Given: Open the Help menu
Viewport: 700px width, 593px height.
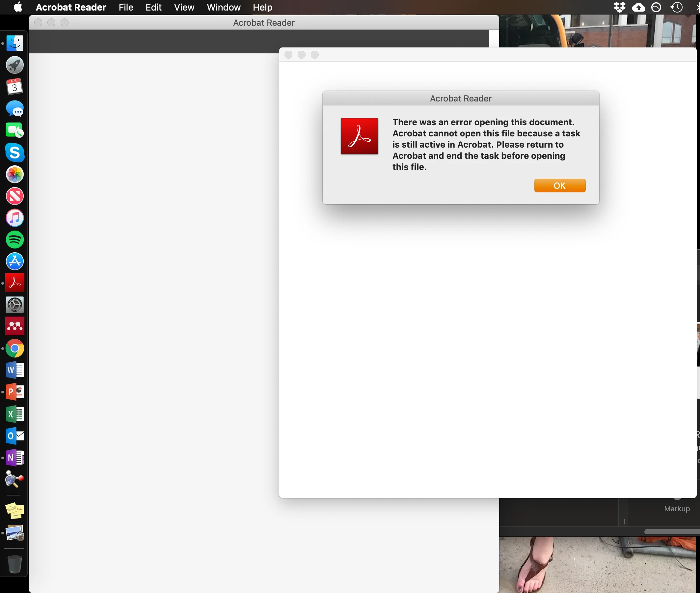Looking at the screenshot, I should coord(262,7).
